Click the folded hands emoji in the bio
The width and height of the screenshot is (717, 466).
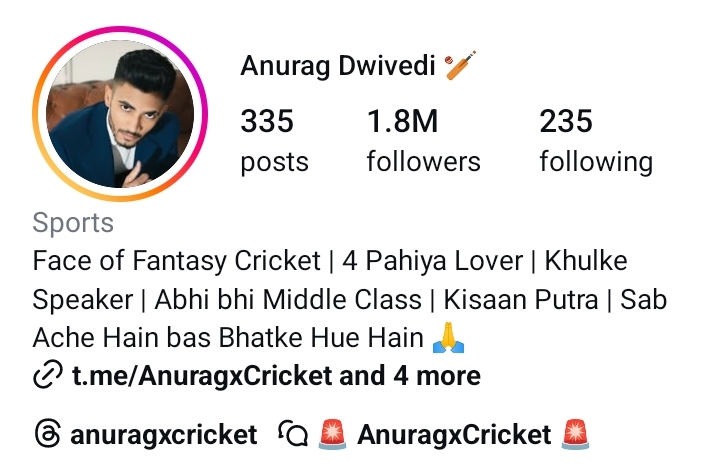448,337
